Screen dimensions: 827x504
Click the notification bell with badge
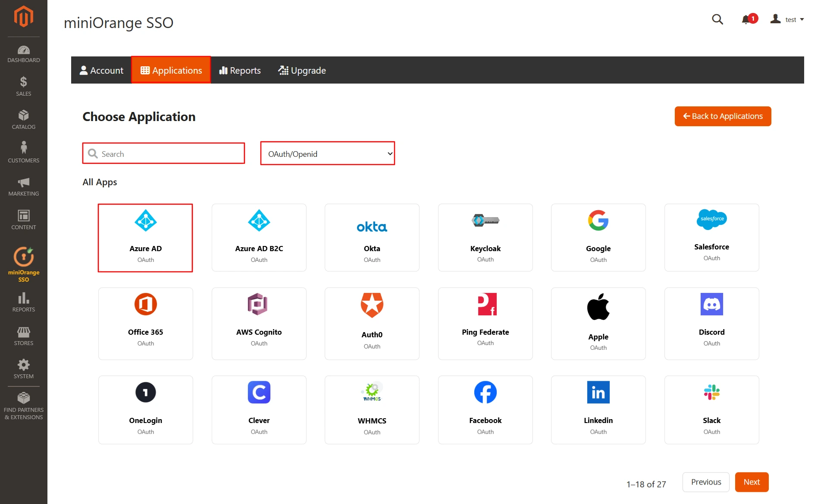pos(747,19)
